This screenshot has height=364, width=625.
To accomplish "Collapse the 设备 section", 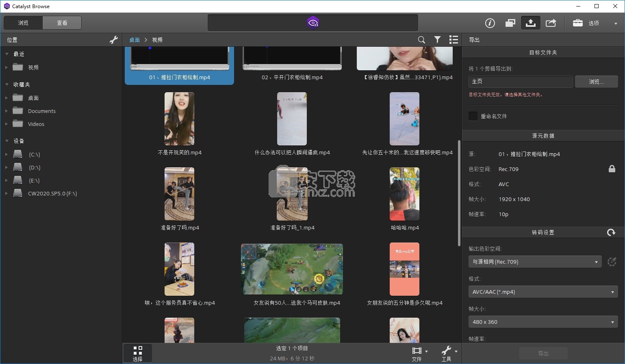I will click(x=7, y=141).
